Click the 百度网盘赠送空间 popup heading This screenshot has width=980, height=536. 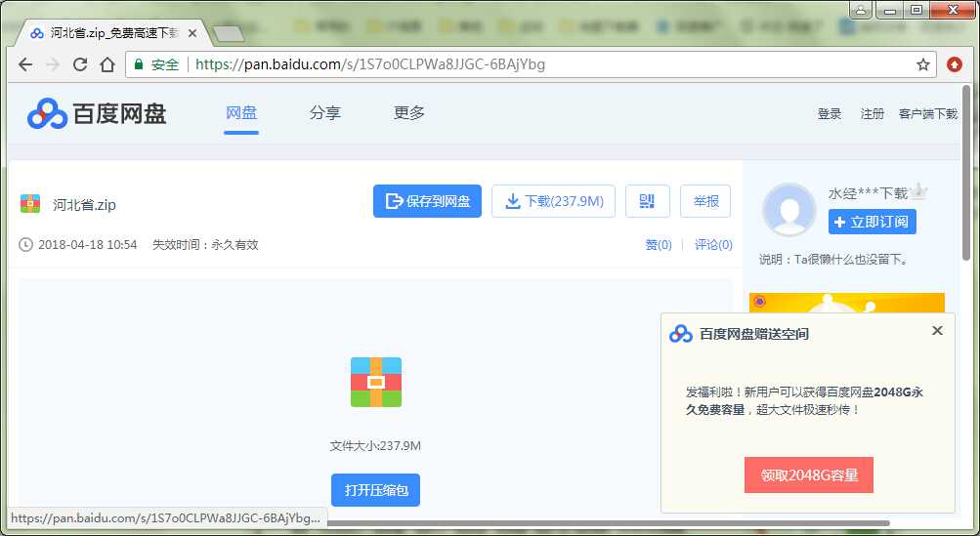tap(754, 334)
